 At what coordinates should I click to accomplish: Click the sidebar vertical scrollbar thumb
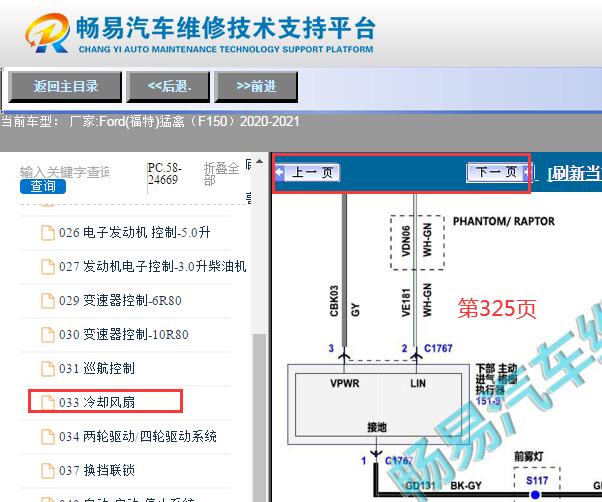click(261, 418)
